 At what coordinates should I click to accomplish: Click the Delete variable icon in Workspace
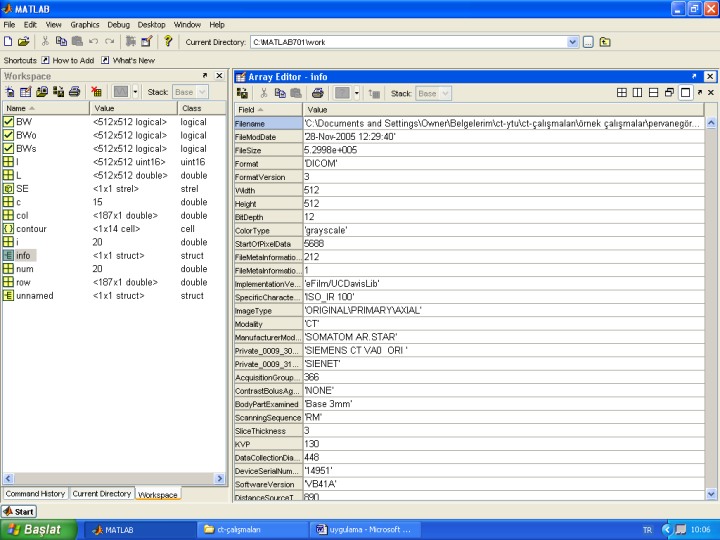pos(96,92)
